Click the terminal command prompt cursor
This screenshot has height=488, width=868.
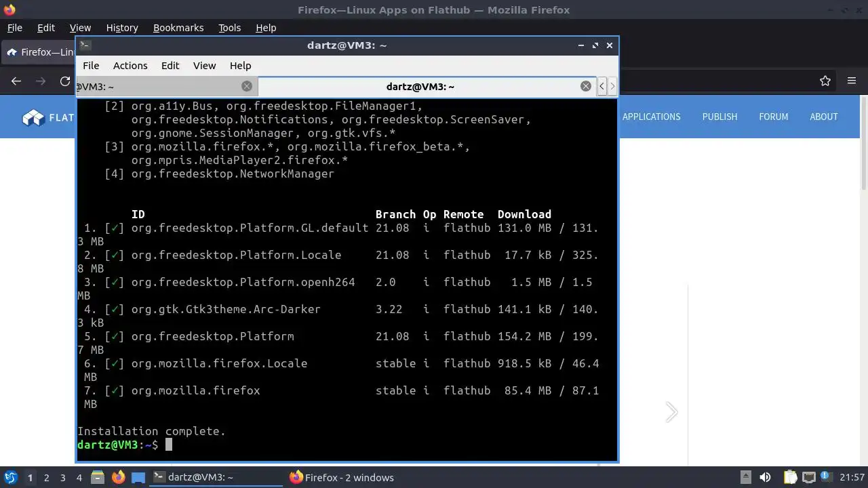[169, 445]
